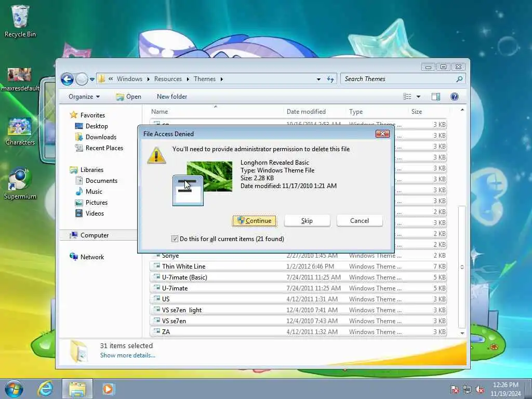Open the maxresdefault desktop image

click(x=20, y=79)
